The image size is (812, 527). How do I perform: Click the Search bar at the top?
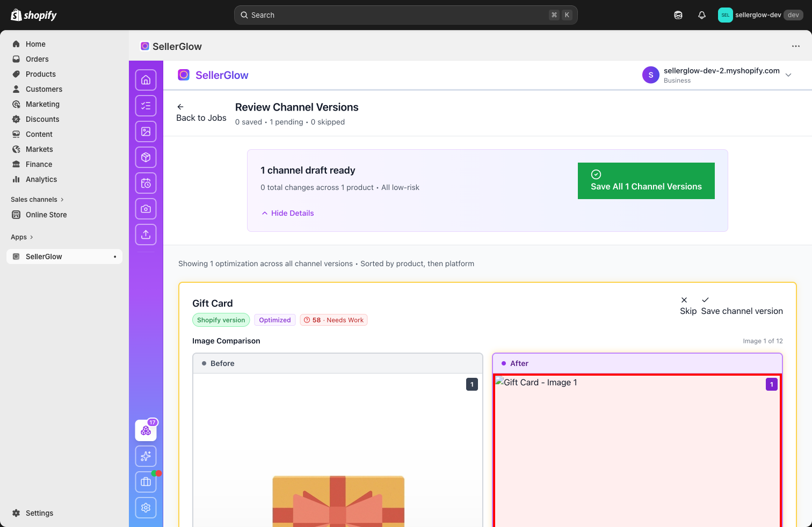click(406, 14)
